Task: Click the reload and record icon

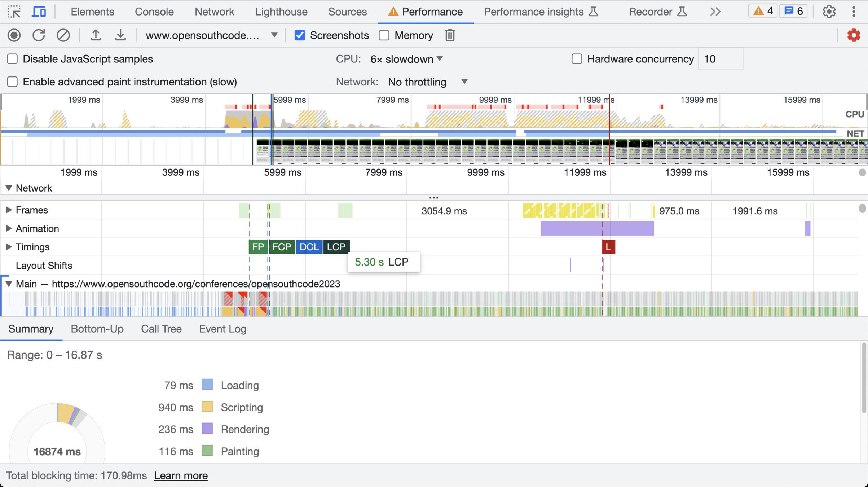Action: pos(39,35)
